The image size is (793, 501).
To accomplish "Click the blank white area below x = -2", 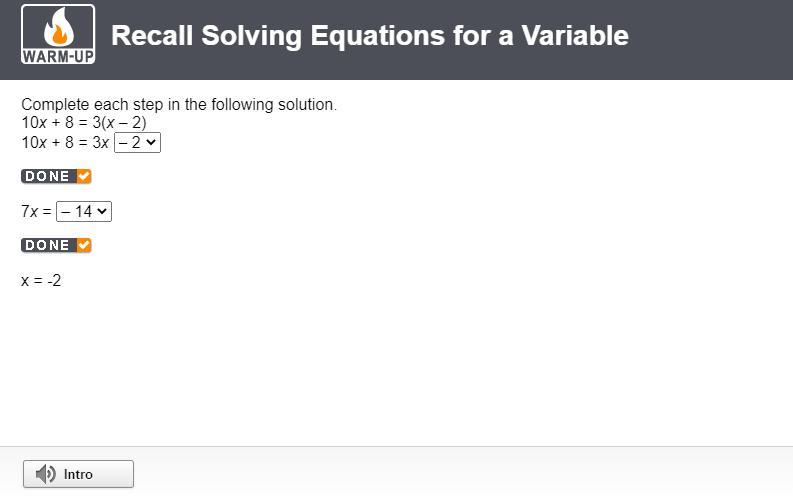I will coord(400,370).
